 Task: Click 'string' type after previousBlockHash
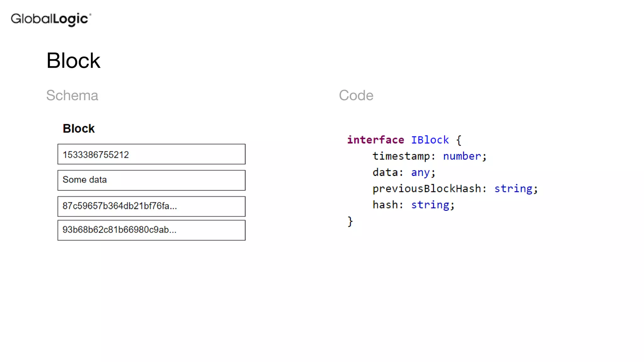513,189
